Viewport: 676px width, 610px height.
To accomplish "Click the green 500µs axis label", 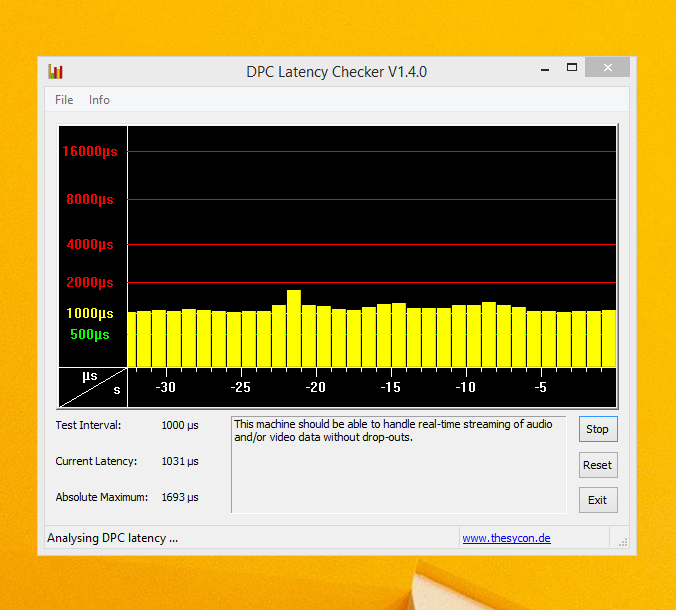I will coord(90,334).
